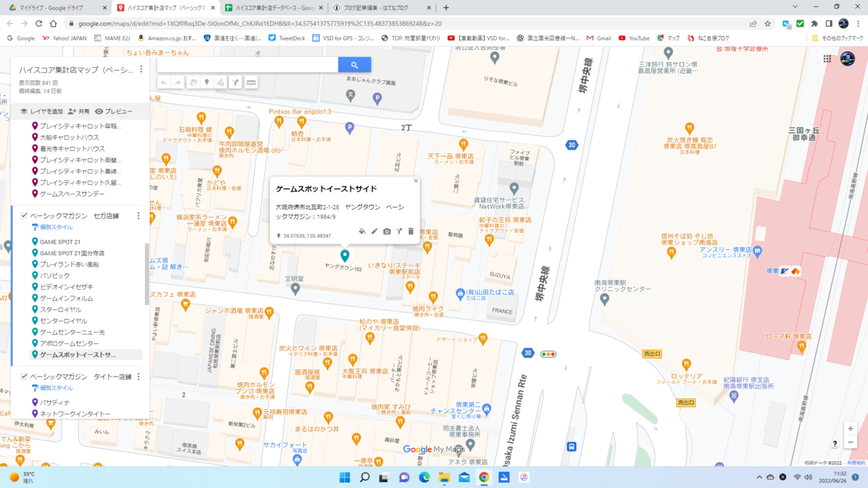The image size is (868, 488).
Task: Zoom out on the map
Action: 851,442
